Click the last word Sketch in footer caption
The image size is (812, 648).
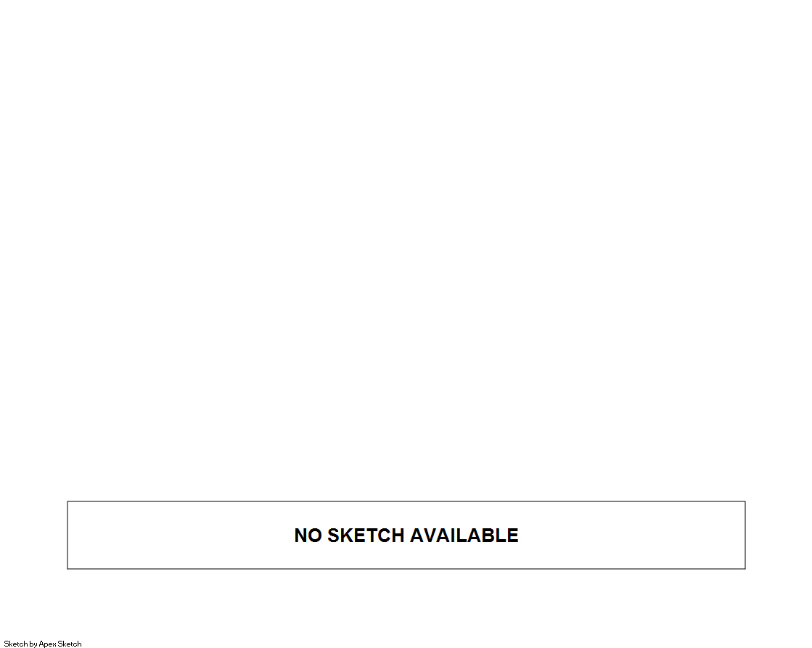[70, 644]
